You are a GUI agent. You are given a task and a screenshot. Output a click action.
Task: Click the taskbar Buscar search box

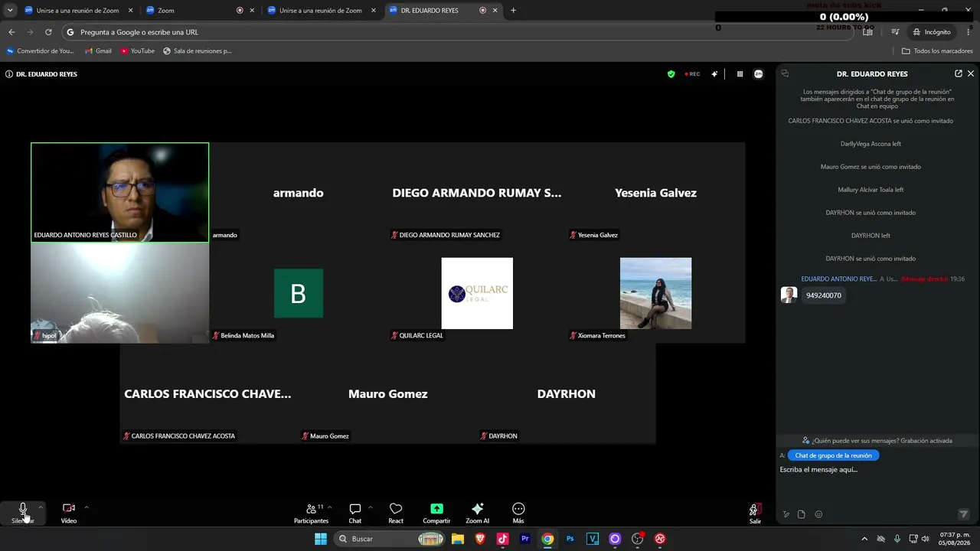click(390, 539)
